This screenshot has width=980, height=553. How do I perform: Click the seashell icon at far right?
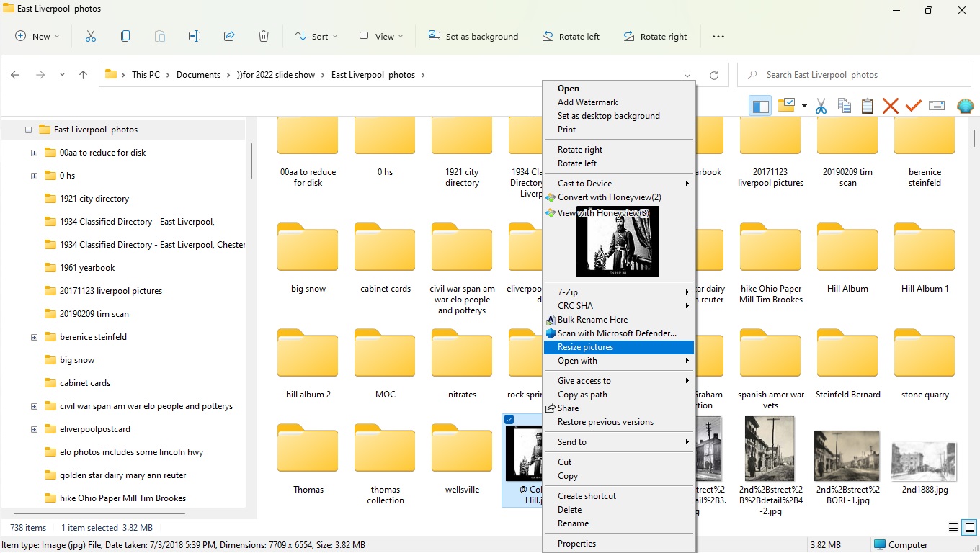tap(965, 107)
